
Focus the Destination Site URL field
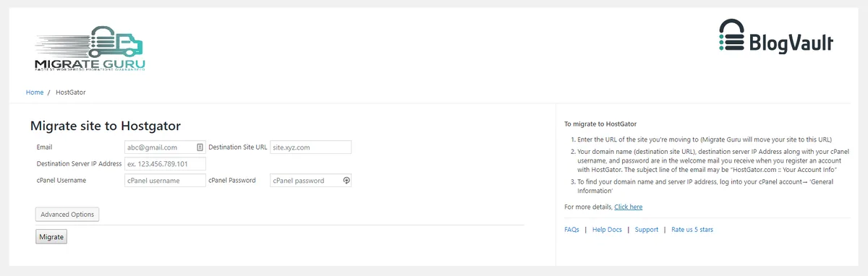tap(310, 147)
